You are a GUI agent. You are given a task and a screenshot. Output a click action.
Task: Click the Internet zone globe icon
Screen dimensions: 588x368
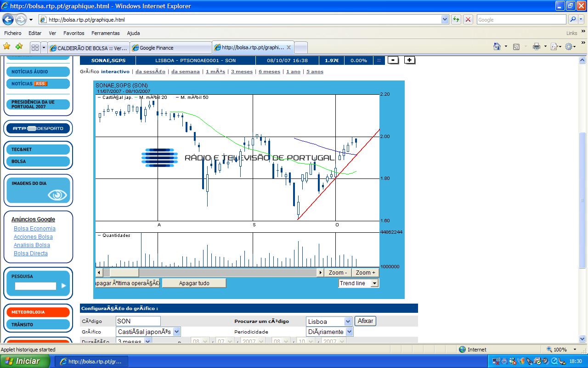(x=462, y=350)
